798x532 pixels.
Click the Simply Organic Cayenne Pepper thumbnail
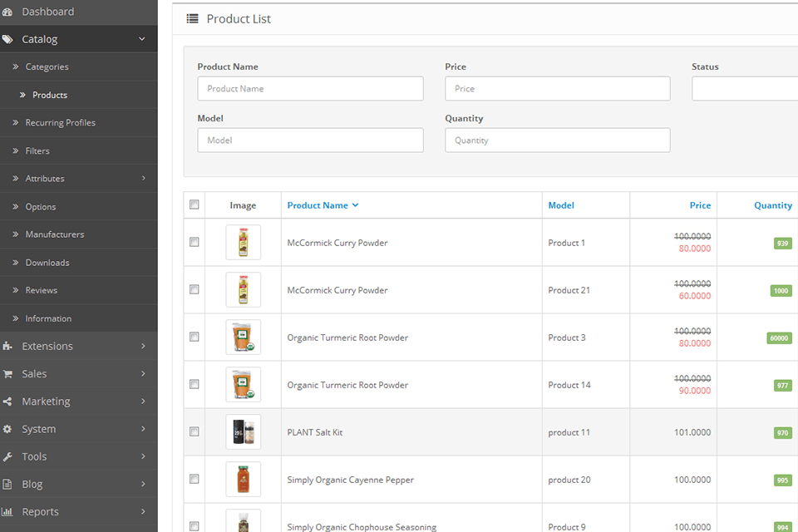pyautogui.click(x=244, y=479)
